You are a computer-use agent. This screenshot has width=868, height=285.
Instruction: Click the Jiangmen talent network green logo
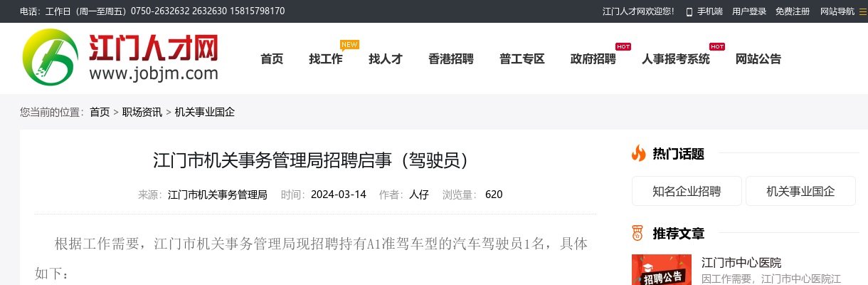coord(48,58)
